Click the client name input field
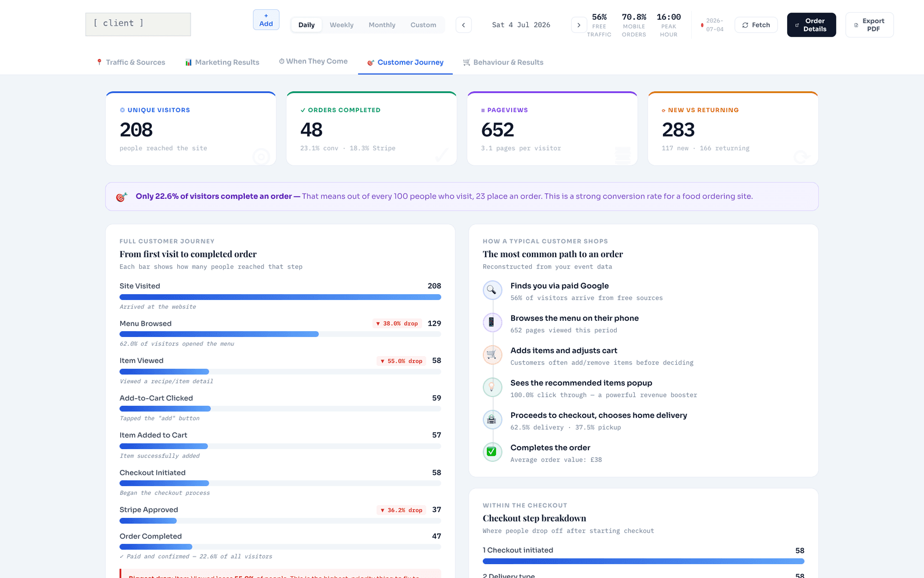The height and width of the screenshot is (578, 924). [x=138, y=24]
